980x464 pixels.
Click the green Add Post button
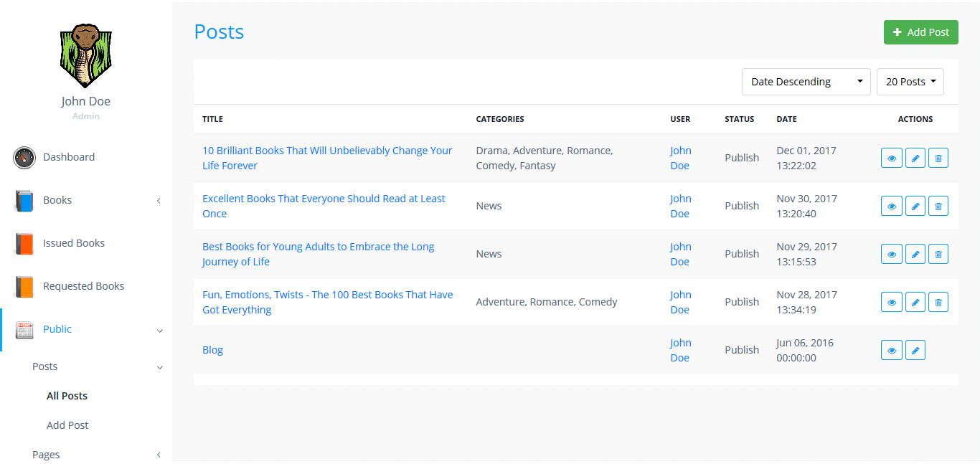tap(920, 32)
